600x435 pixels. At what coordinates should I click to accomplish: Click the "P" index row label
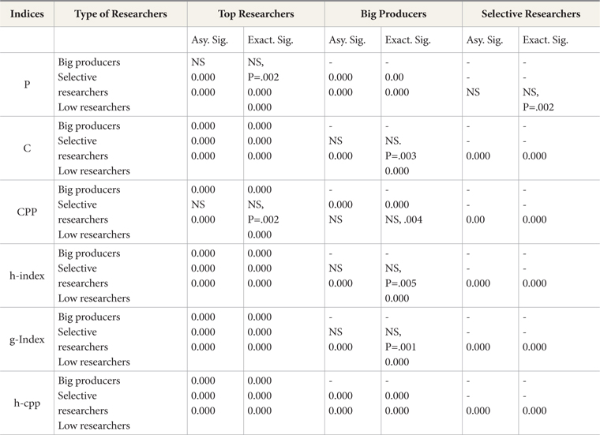point(27,84)
